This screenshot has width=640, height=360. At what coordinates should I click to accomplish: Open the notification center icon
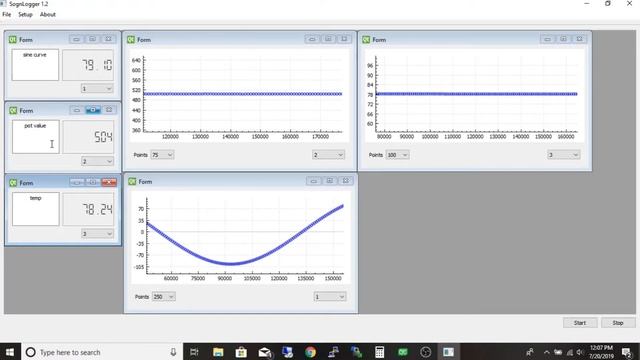click(x=627, y=352)
